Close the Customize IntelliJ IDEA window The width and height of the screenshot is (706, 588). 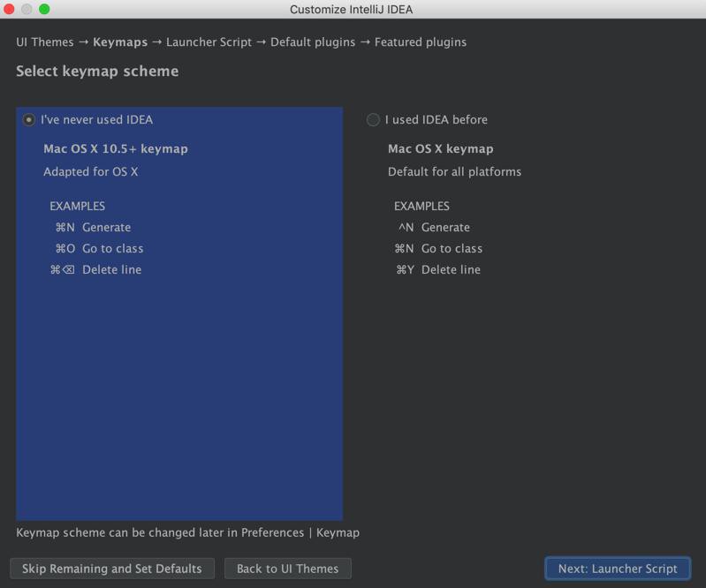tap(9, 9)
